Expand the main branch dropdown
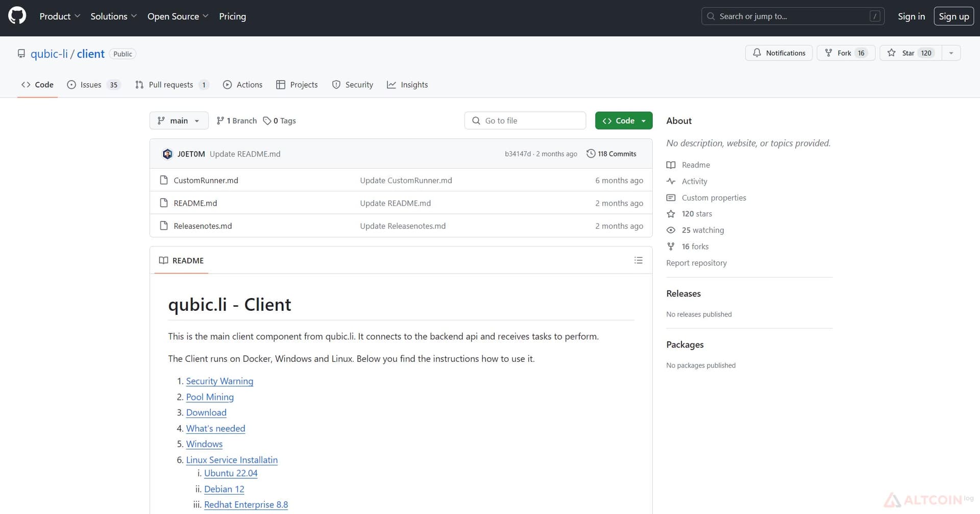The width and height of the screenshot is (980, 514). click(x=179, y=120)
